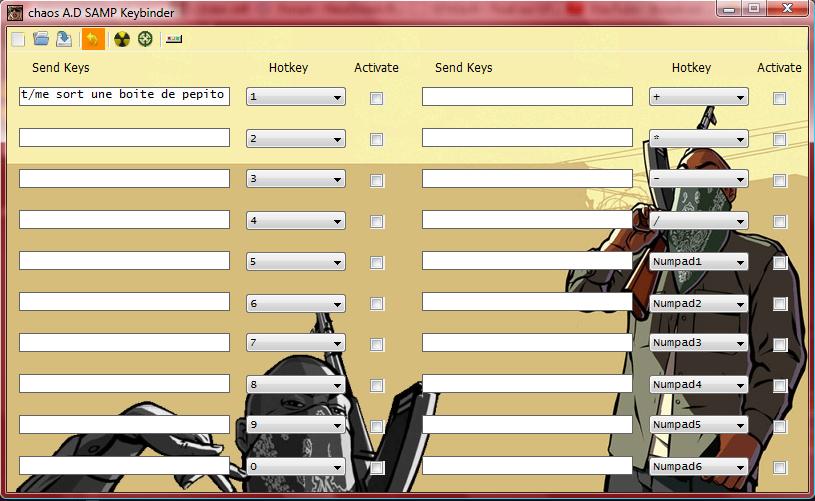Focus the send keys field for + hotkey
This screenshot has width=815, height=501.
click(527, 96)
